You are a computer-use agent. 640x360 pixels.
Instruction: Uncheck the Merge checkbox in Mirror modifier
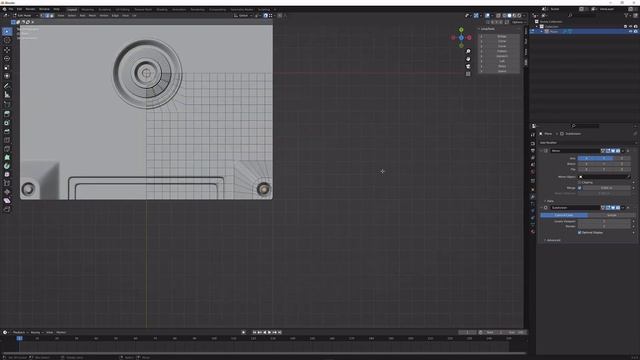pyautogui.click(x=580, y=188)
